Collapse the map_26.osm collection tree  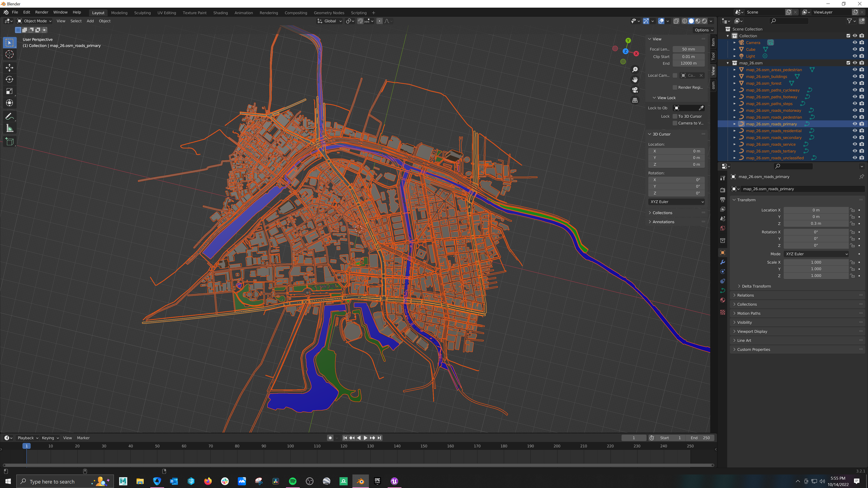pyautogui.click(x=728, y=63)
